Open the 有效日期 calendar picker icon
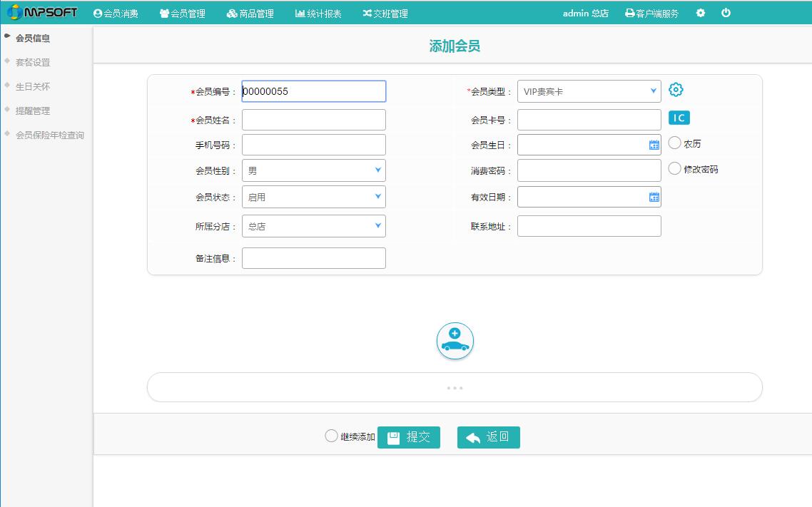Viewport: 812px width, 507px height. click(x=654, y=197)
